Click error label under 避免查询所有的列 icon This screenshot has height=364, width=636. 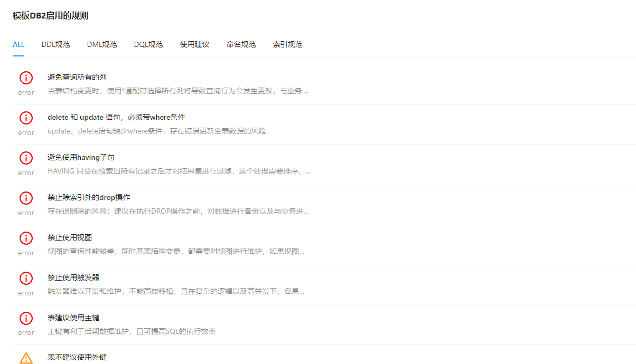[26, 93]
